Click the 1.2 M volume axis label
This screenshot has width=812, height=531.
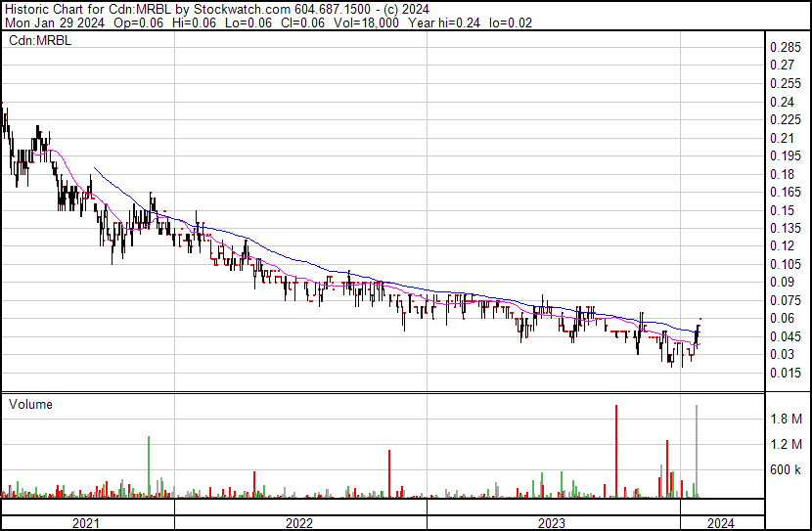coord(787,445)
